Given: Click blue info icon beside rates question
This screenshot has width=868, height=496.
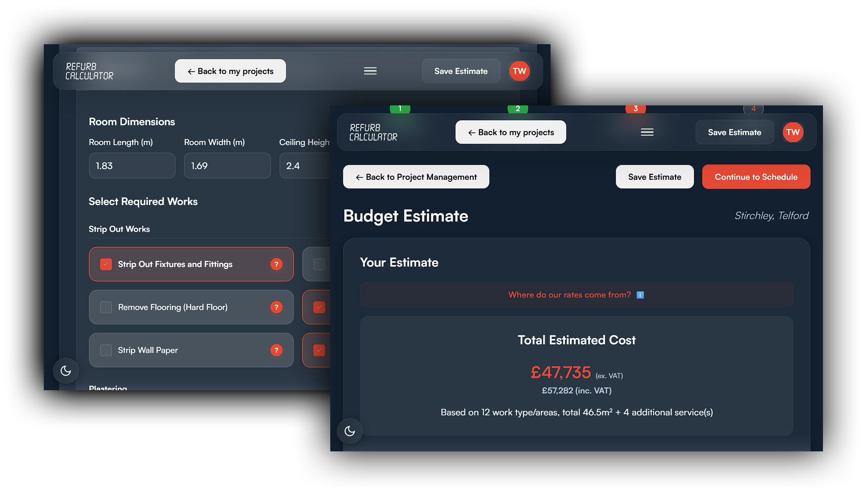Looking at the screenshot, I should tap(640, 295).
